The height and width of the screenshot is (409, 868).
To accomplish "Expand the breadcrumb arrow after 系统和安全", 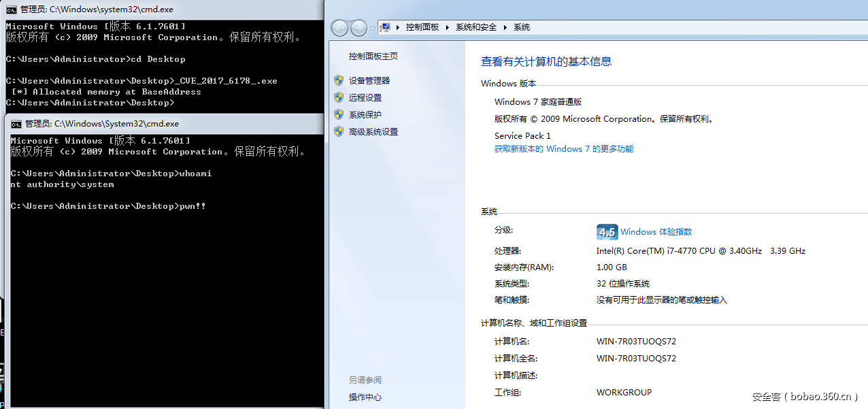I will click(506, 27).
